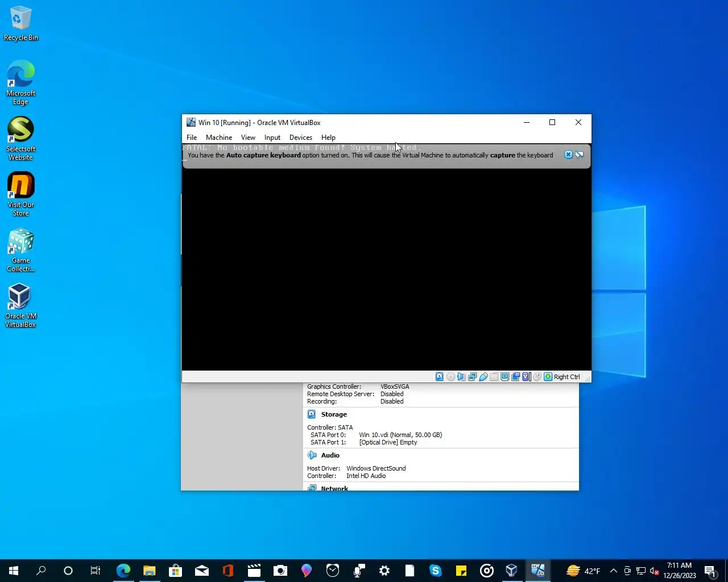Click the Storage section disk icon
Image resolution: width=728 pixels, height=582 pixels.
pos(312,414)
